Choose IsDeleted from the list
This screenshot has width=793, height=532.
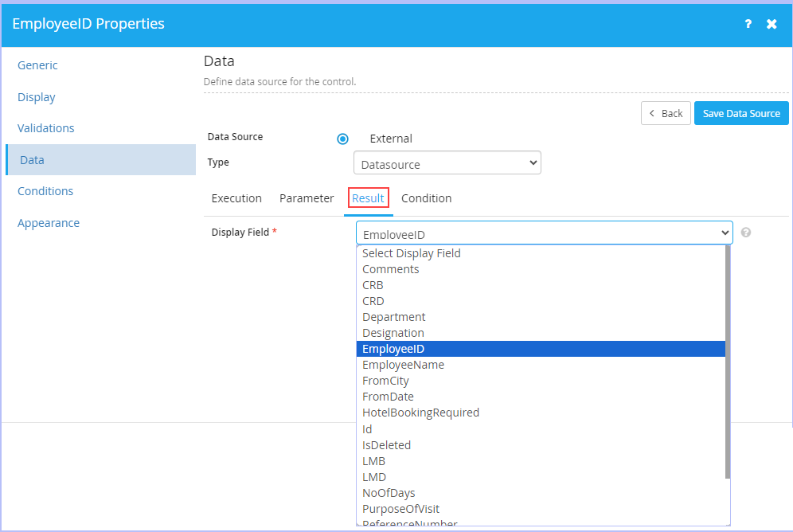541,445
